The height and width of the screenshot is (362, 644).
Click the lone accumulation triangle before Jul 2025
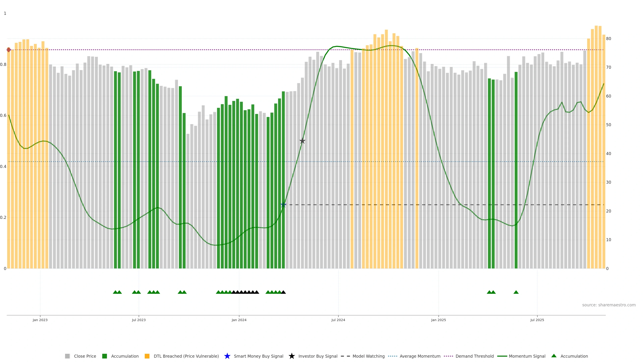point(516,292)
